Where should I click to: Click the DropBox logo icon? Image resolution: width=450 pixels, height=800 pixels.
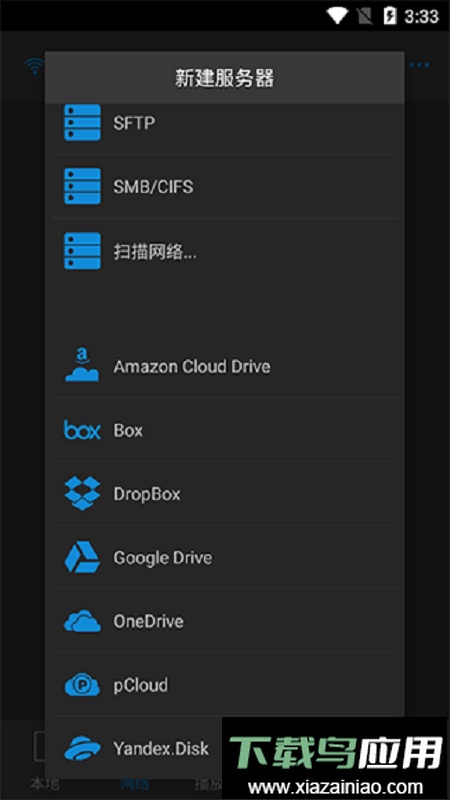82,493
